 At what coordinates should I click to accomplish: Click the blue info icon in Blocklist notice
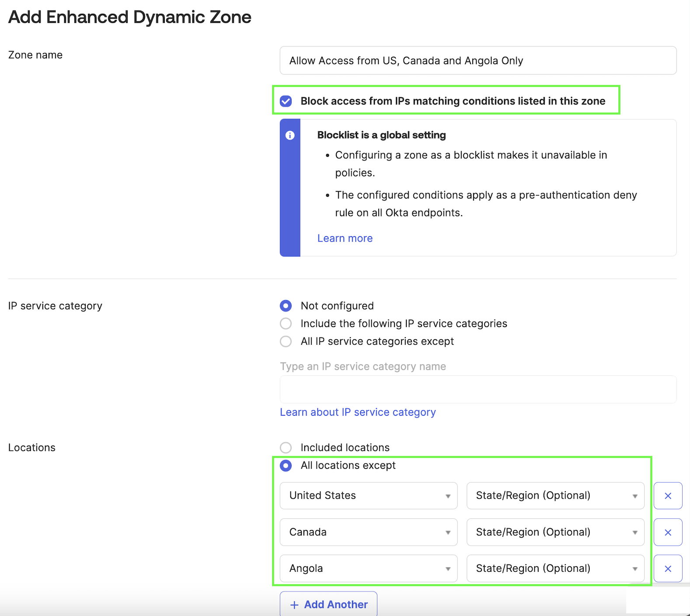pyautogui.click(x=290, y=135)
